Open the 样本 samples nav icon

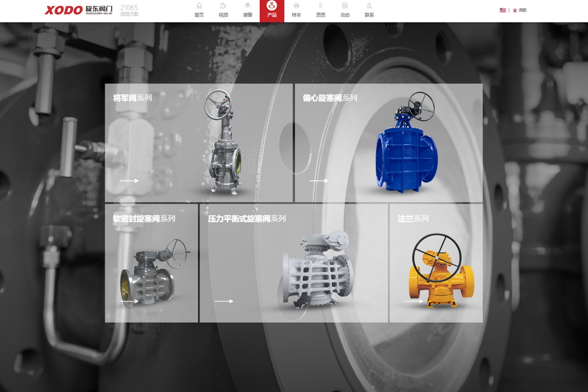(296, 6)
